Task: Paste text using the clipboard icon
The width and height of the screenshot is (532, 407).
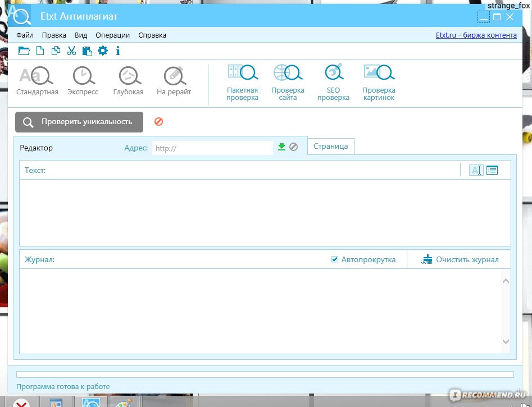Action: (87, 51)
